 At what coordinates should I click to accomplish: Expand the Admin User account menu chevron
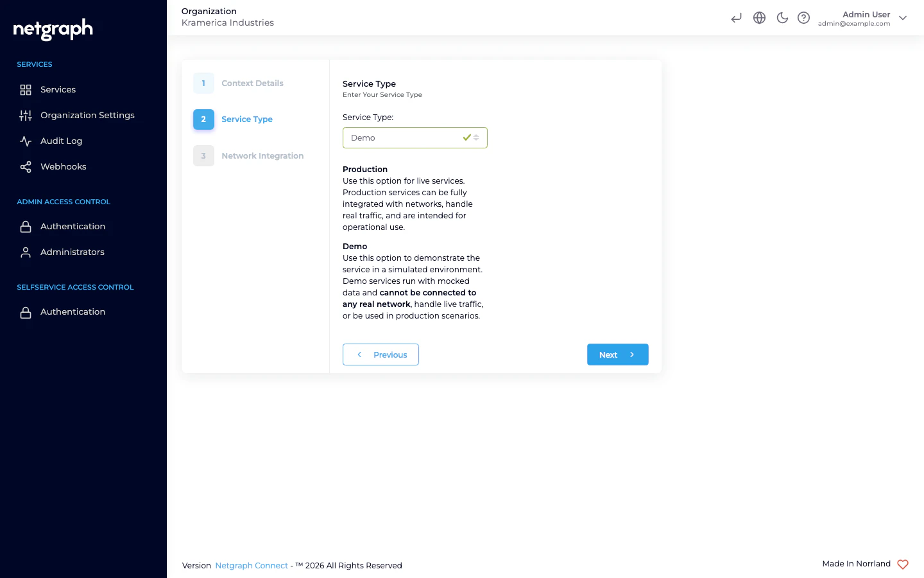tap(903, 18)
